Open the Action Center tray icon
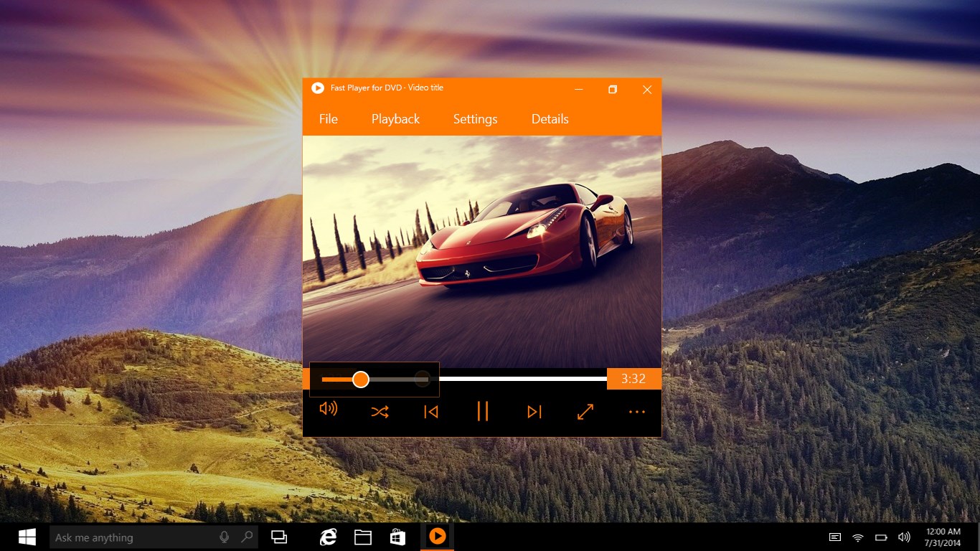 [x=834, y=537]
